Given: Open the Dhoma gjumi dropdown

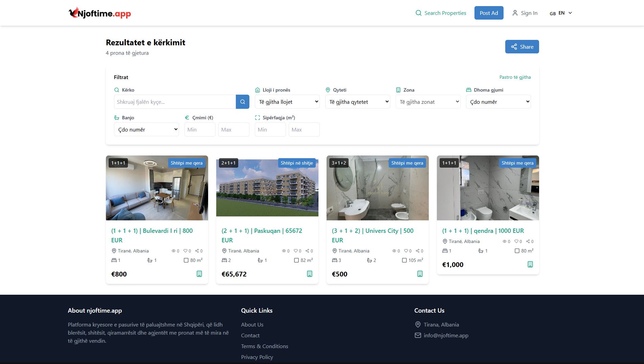Looking at the screenshot, I should tap(498, 101).
